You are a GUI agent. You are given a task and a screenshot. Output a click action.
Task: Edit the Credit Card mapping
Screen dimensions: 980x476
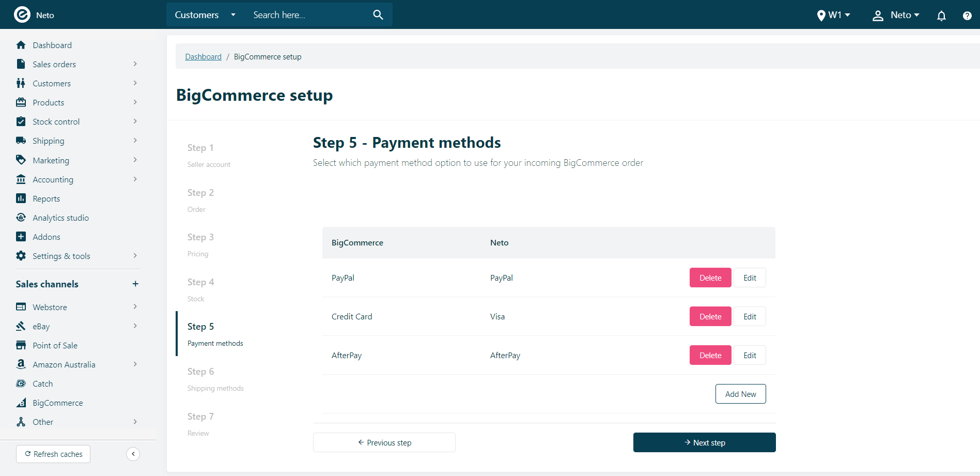[x=750, y=316]
